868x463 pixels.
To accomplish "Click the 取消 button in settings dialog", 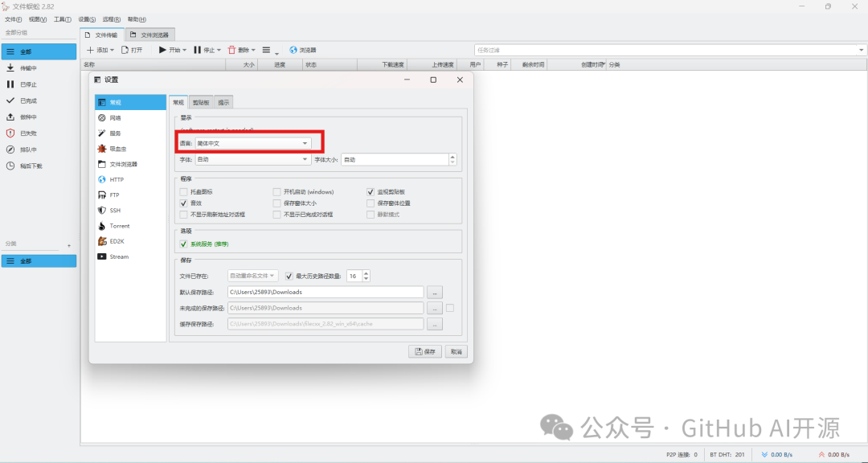I will click(x=457, y=352).
